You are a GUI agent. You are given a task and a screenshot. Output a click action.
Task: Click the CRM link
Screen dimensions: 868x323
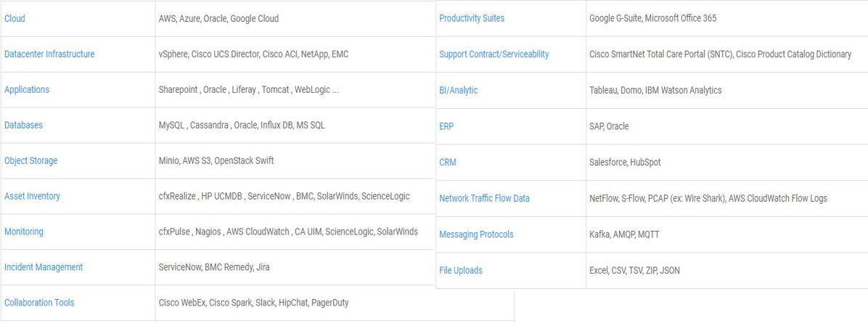click(448, 163)
